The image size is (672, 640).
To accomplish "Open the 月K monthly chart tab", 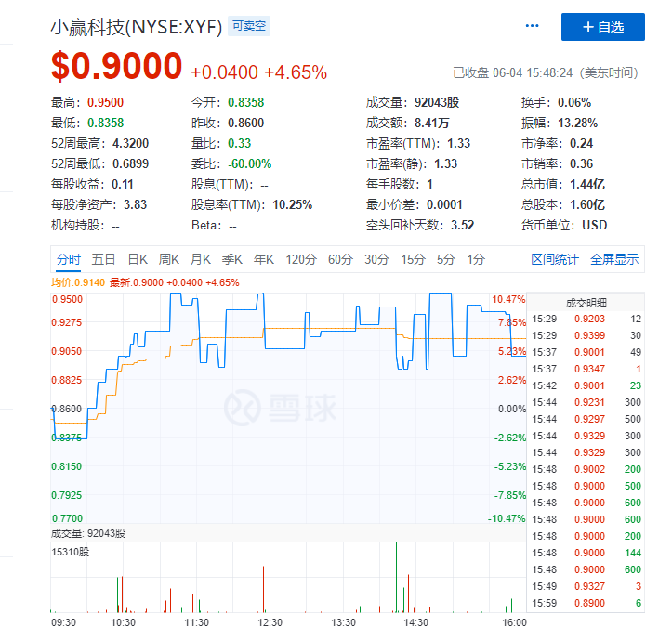I will click(201, 259).
